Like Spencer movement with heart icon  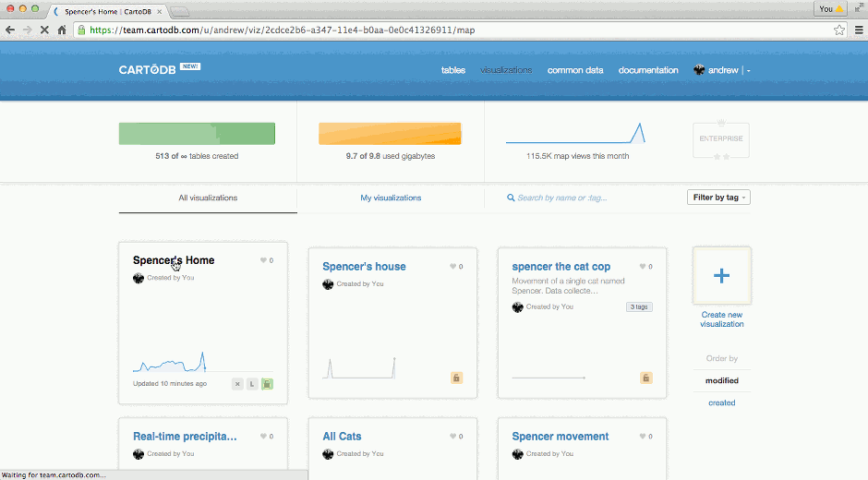(x=642, y=437)
